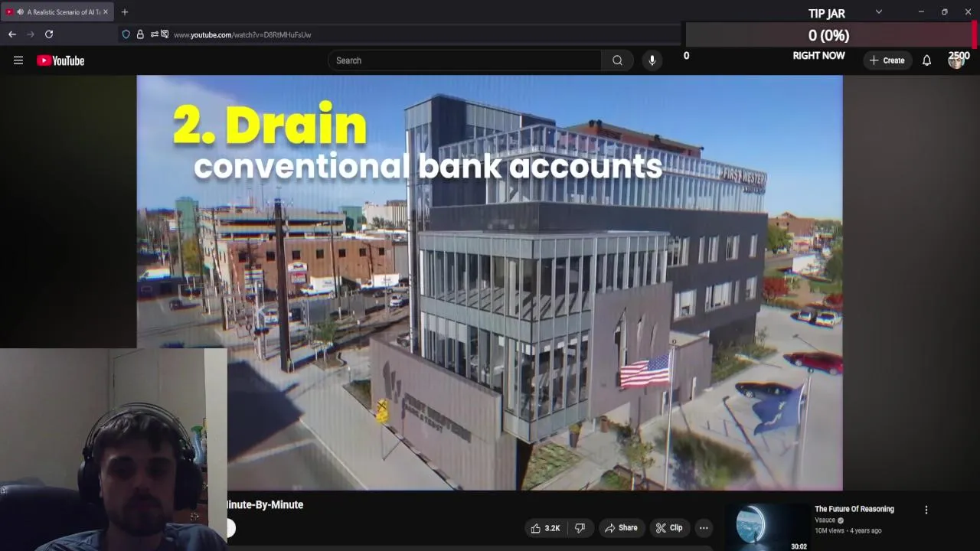Click the '0 (0%)' tip progress bar

[829, 35]
